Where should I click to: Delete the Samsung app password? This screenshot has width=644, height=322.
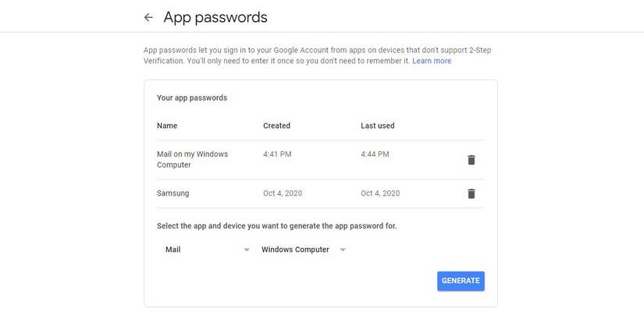click(471, 193)
